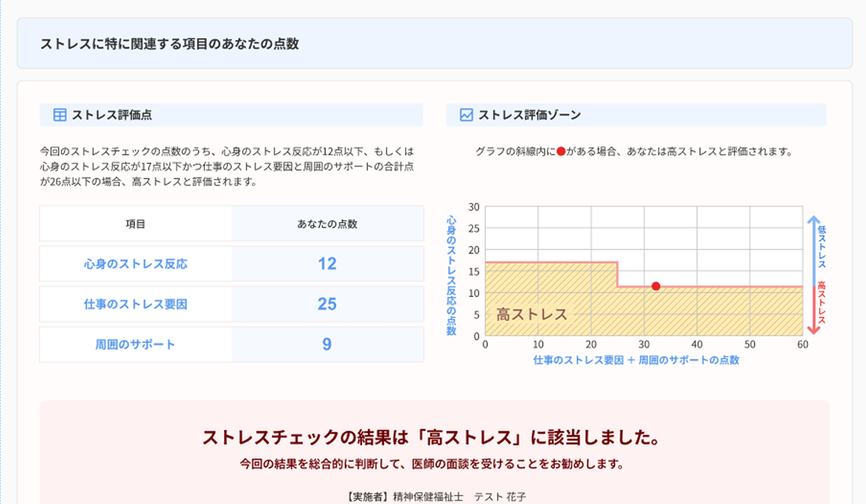The image size is (866, 504).
Task: Select the 周囲のサポート row label
Action: pyautogui.click(x=135, y=344)
